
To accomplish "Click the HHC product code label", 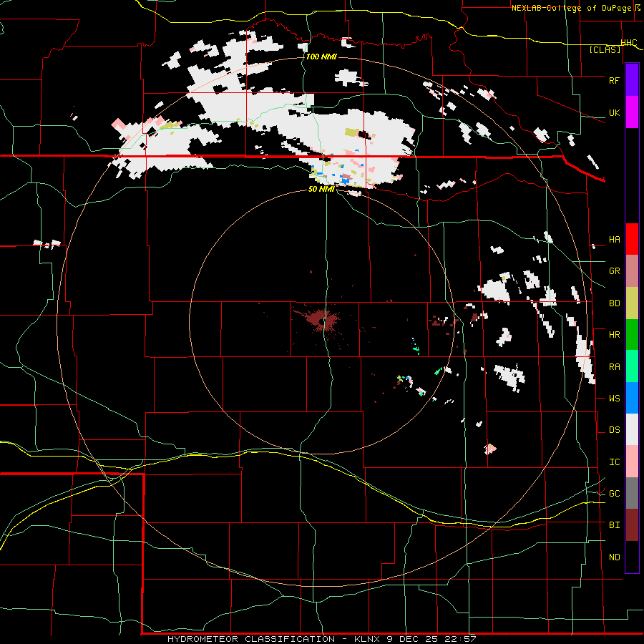I will [629, 43].
